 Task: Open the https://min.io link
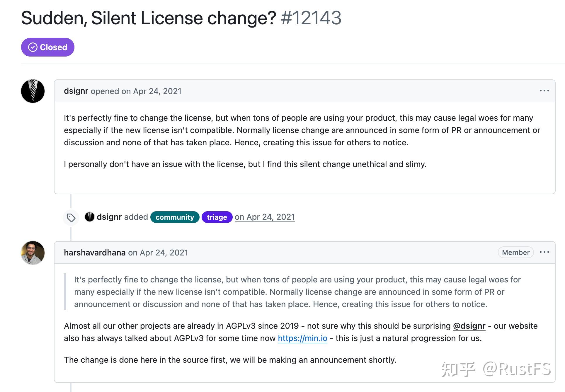pyautogui.click(x=302, y=338)
